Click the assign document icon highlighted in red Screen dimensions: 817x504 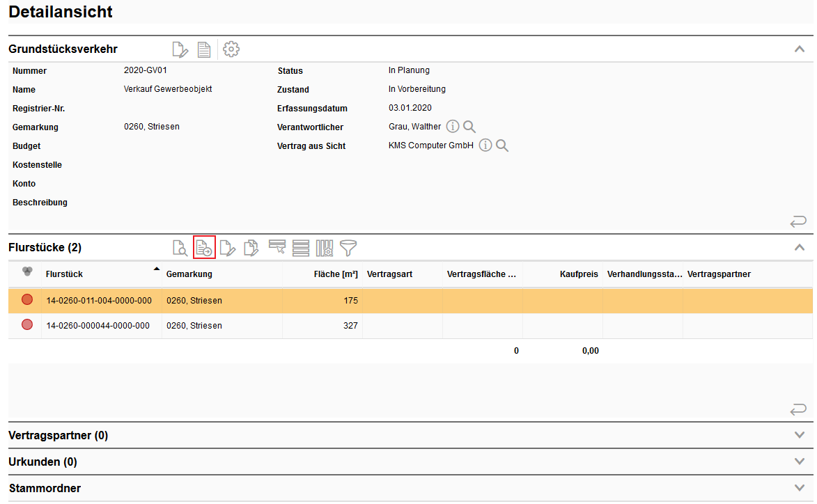[x=204, y=248]
